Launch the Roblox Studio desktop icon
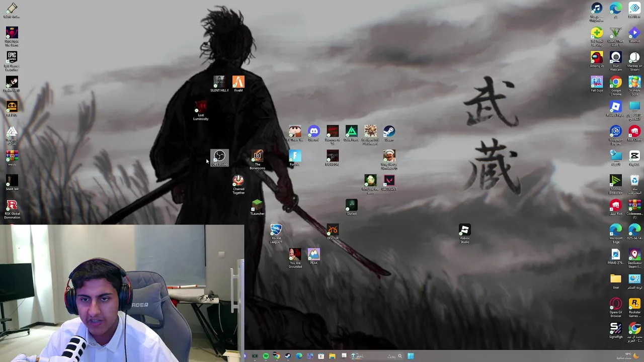This screenshot has width=644, height=362. [x=464, y=234]
